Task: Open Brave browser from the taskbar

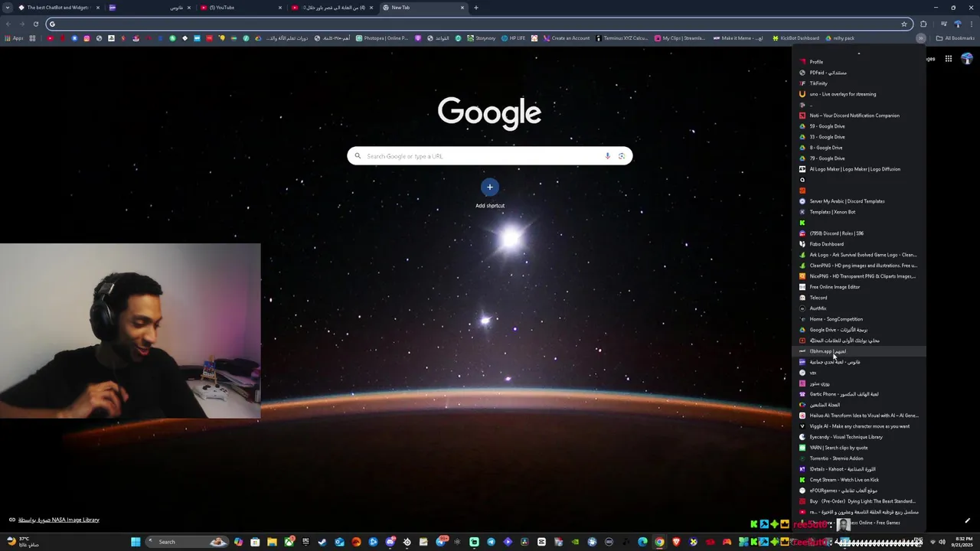Action: [676, 542]
